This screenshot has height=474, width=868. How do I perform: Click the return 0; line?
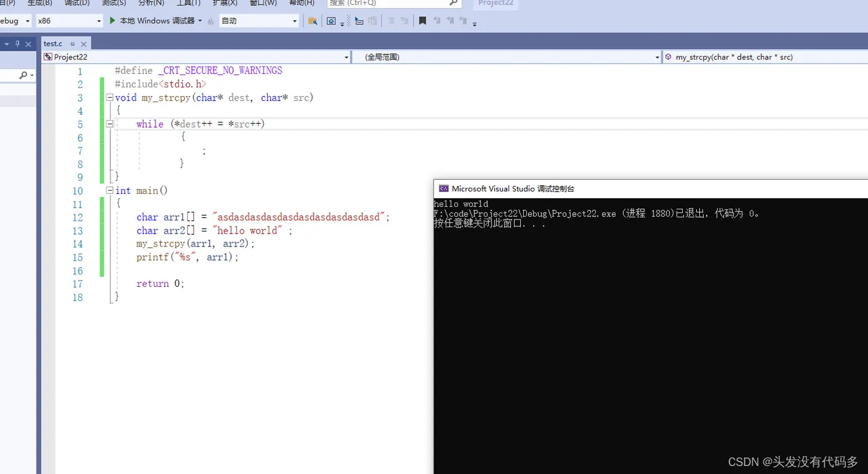point(161,283)
